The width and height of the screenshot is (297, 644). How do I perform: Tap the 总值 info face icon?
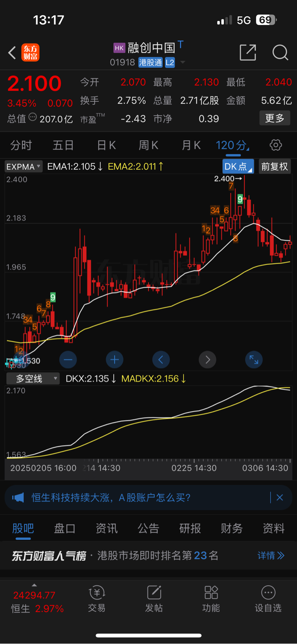(x=32, y=117)
